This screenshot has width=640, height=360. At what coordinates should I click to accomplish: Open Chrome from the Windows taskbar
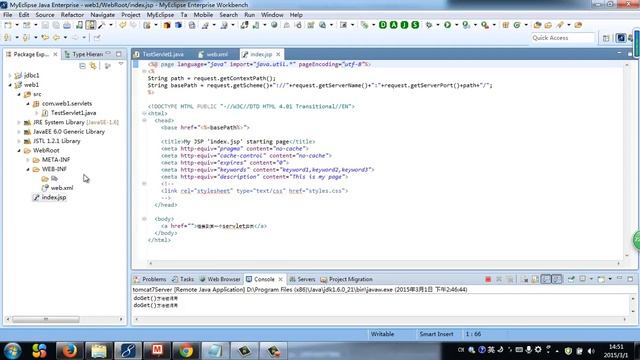(186, 351)
